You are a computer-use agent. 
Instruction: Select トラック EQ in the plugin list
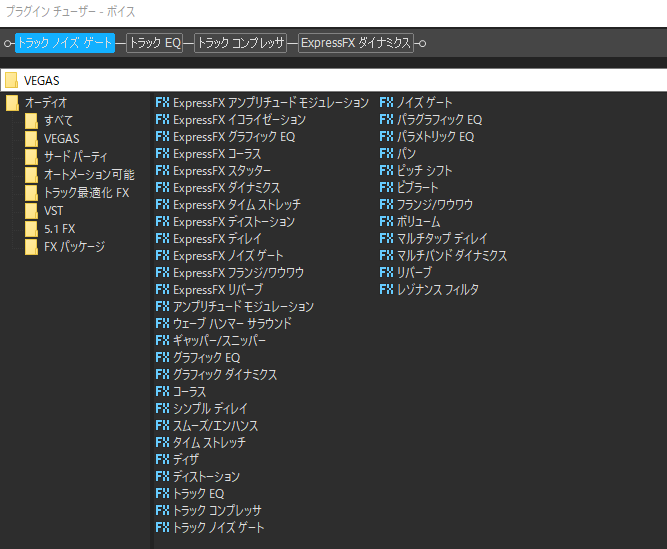coord(190,494)
